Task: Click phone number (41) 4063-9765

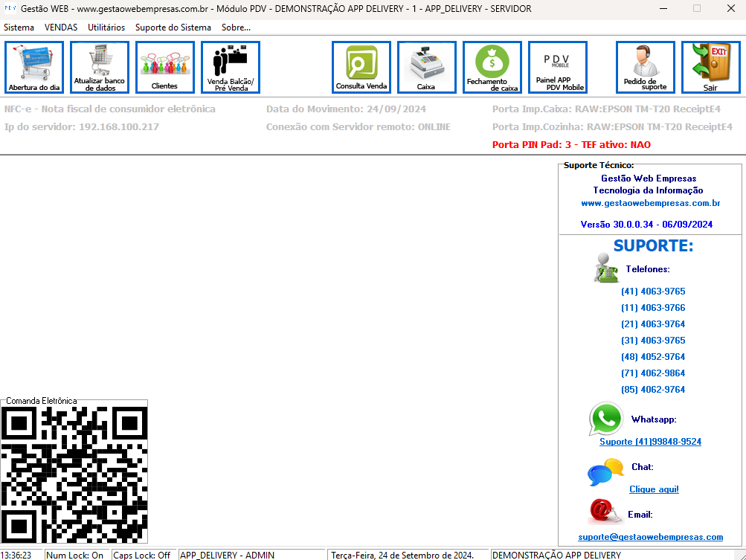Action: coord(653,292)
